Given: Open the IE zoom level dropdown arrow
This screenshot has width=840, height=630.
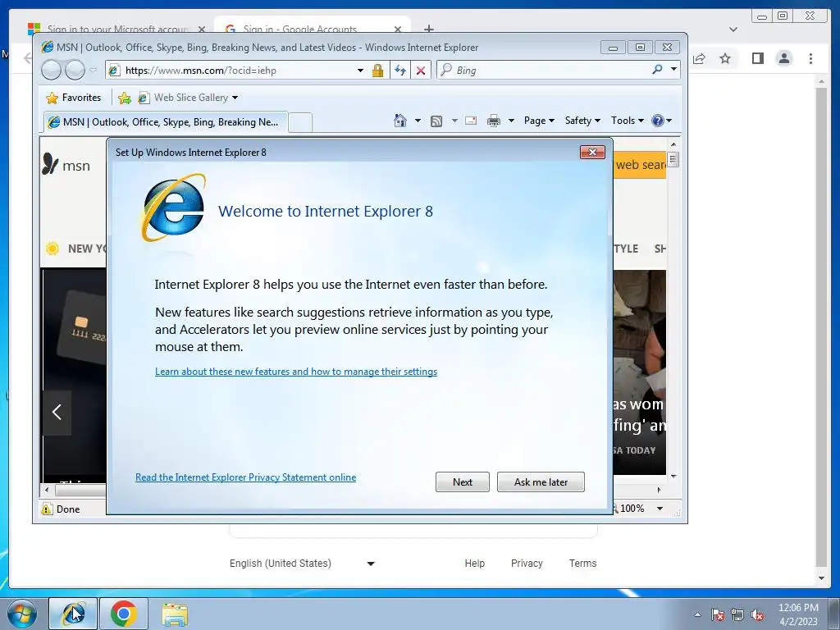Looking at the screenshot, I should [660, 509].
